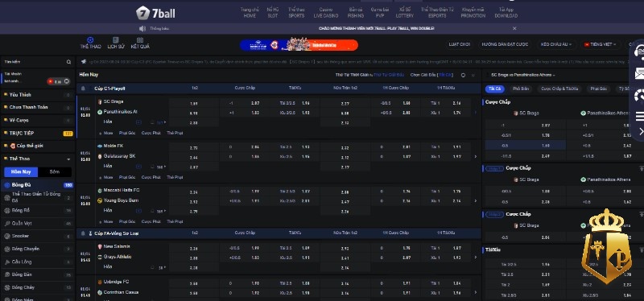This screenshot has height=301, width=644.
Task: Click the World Cup promotional banner
Action: [x=299, y=45]
